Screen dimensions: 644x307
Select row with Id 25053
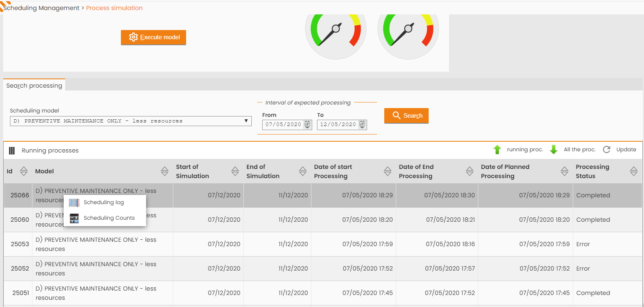click(323, 244)
